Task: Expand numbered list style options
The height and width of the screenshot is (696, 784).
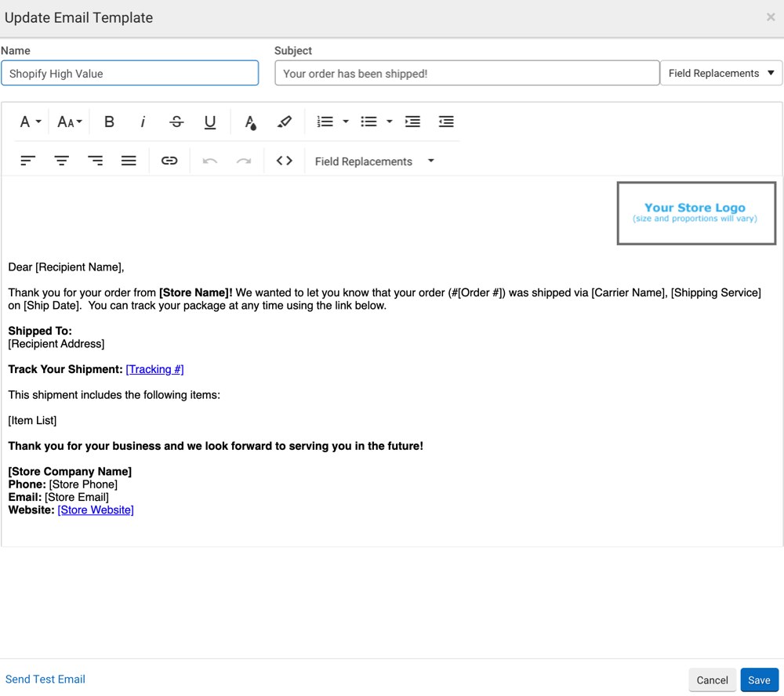Action: coord(346,121)
